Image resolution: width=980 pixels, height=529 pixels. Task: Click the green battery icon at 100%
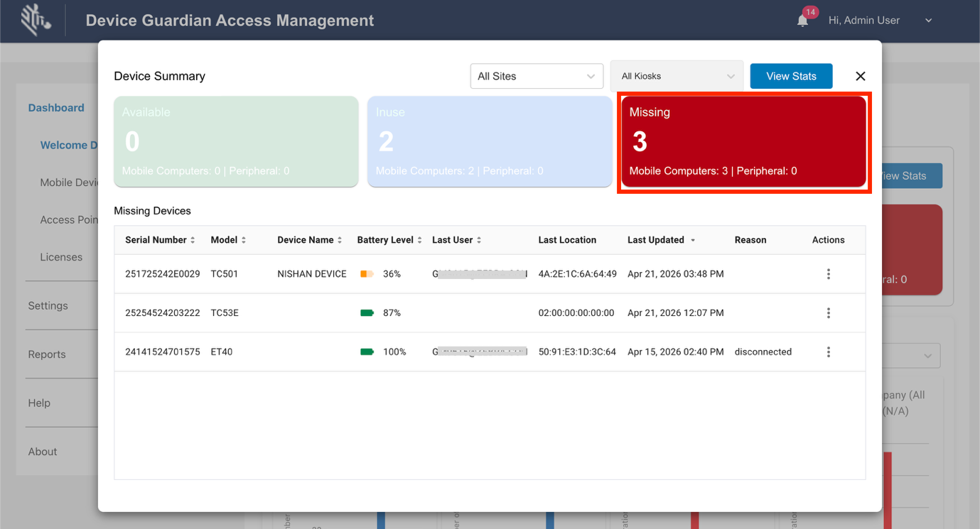click(367, 352)
